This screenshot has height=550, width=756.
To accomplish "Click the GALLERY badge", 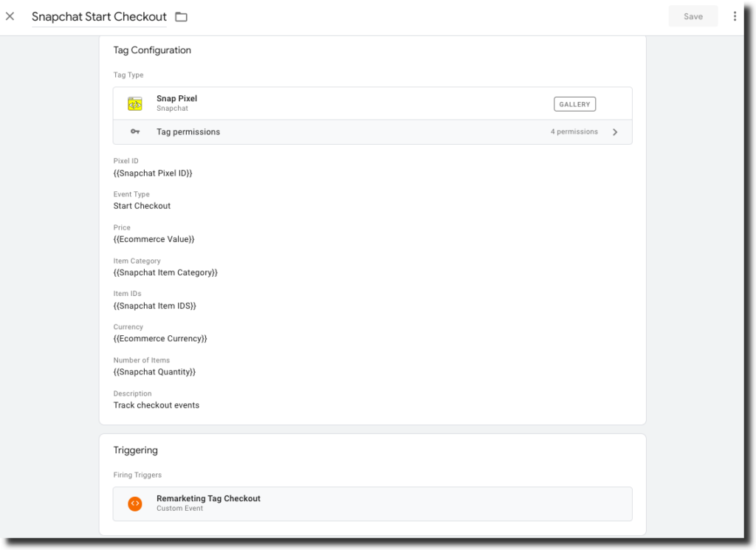I will point(574,104).
